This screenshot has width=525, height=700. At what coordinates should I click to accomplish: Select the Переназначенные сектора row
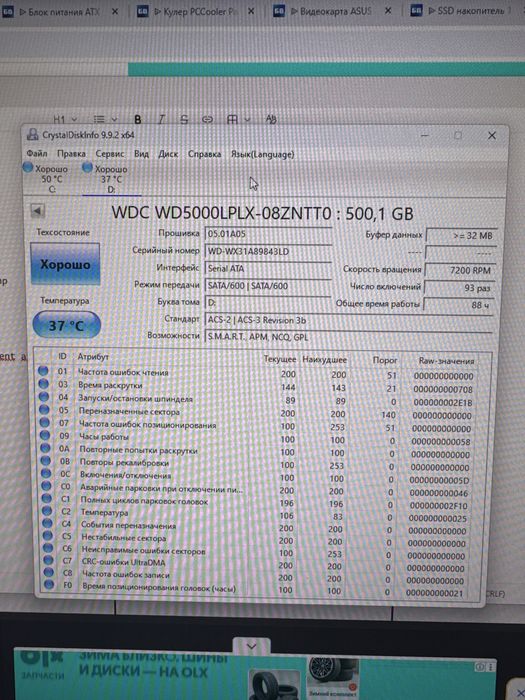[x=258, y=412]
